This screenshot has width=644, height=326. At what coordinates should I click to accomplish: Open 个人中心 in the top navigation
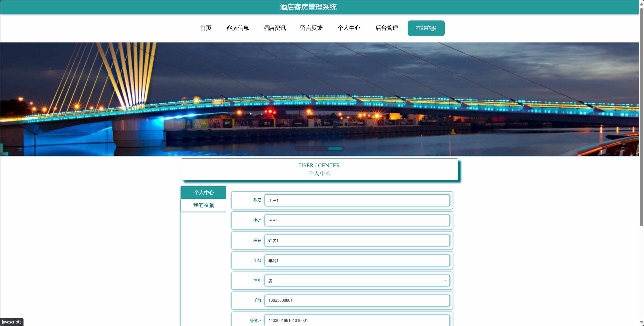coord(349,28)
